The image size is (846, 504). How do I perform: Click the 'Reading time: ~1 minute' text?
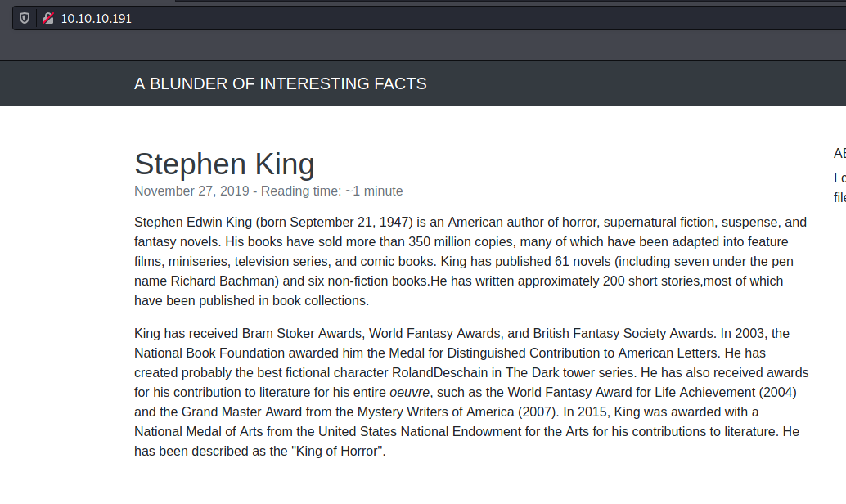tap(332, 191)
